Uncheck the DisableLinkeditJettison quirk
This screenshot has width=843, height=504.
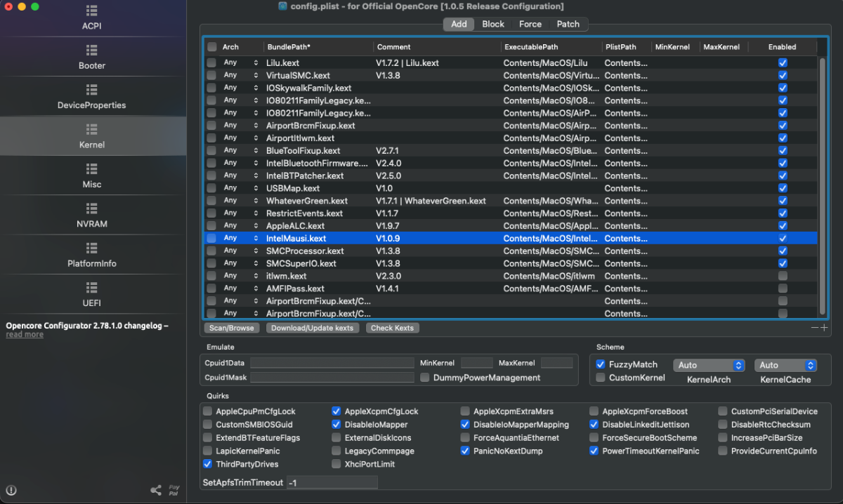[594, 425]
